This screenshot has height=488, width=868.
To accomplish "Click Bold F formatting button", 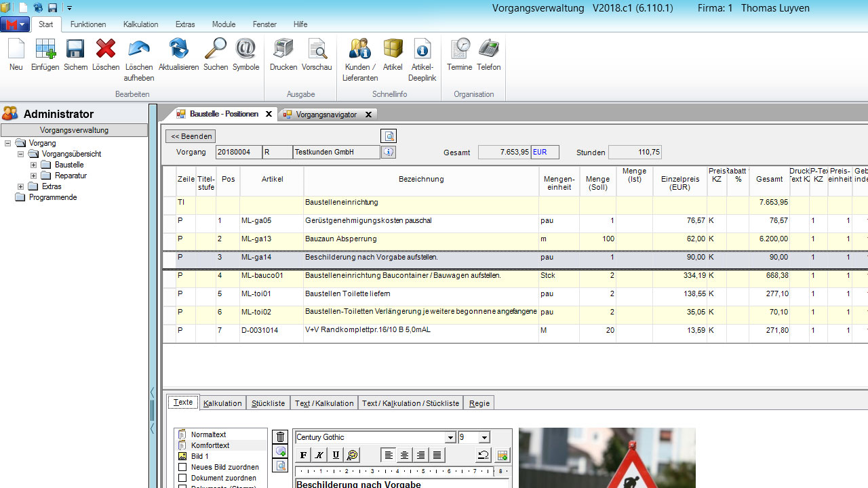I will tap(303, 455).
